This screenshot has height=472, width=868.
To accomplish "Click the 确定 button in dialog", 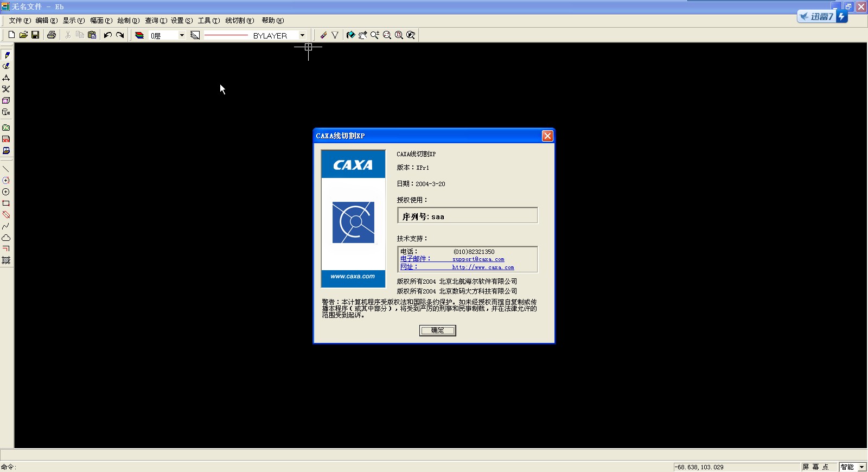I will coord(437,330).
